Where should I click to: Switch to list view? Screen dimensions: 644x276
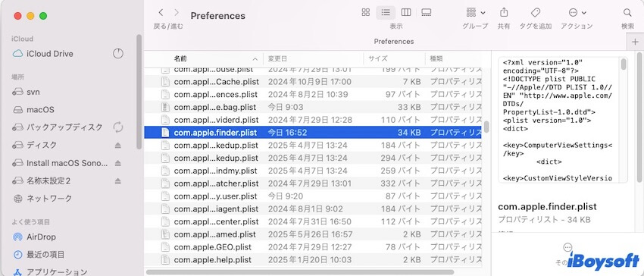pos(386,12)
